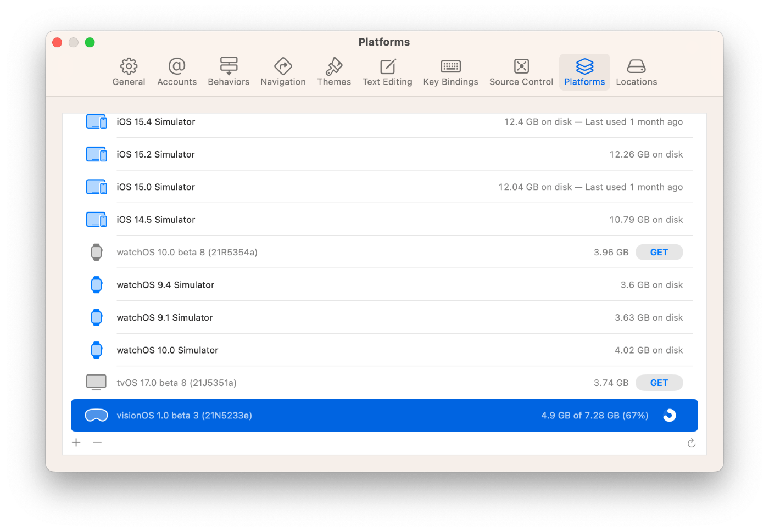Click the tvOS 17.0 beta 8 TV icon
The width and height of the screenshot is (769, 532).
[x=97, y=383]
